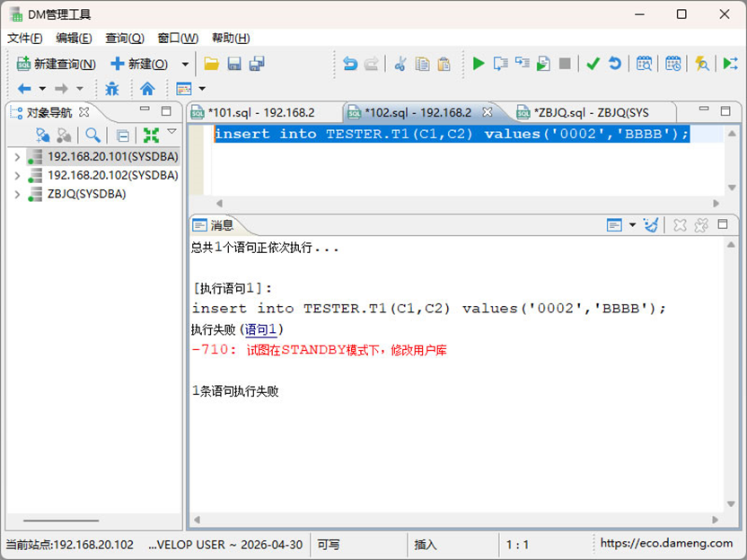Select the 消息 messages tab
Viewport: 747px width, 560px height.
(214, 225)
